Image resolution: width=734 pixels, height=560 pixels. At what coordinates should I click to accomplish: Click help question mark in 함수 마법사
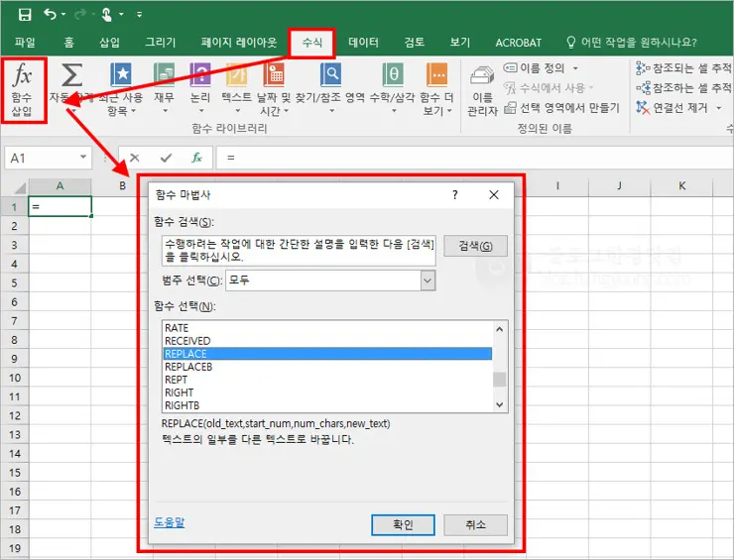coord(455,195)
